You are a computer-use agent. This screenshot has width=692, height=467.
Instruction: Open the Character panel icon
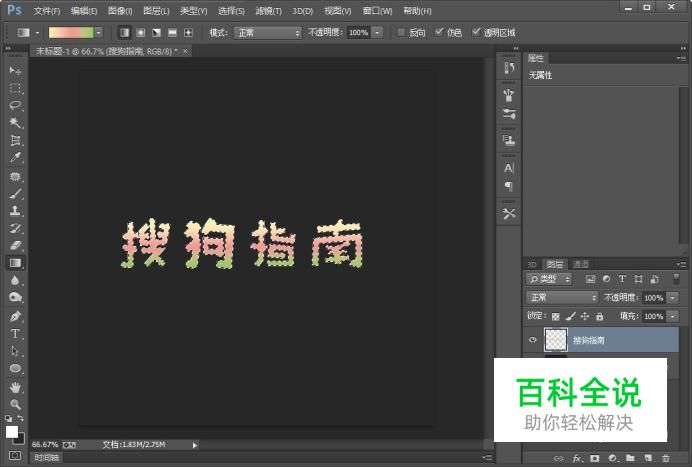(509, 168)
